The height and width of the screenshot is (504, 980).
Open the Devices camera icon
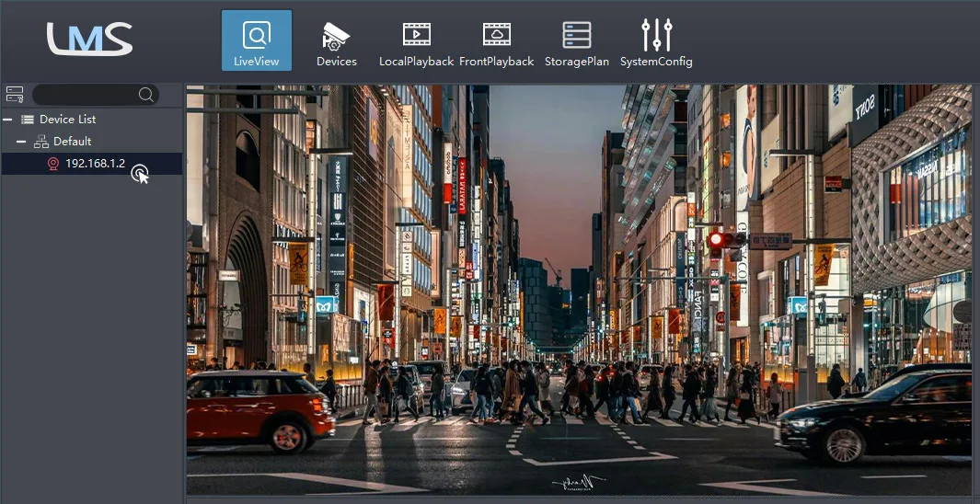336,36
